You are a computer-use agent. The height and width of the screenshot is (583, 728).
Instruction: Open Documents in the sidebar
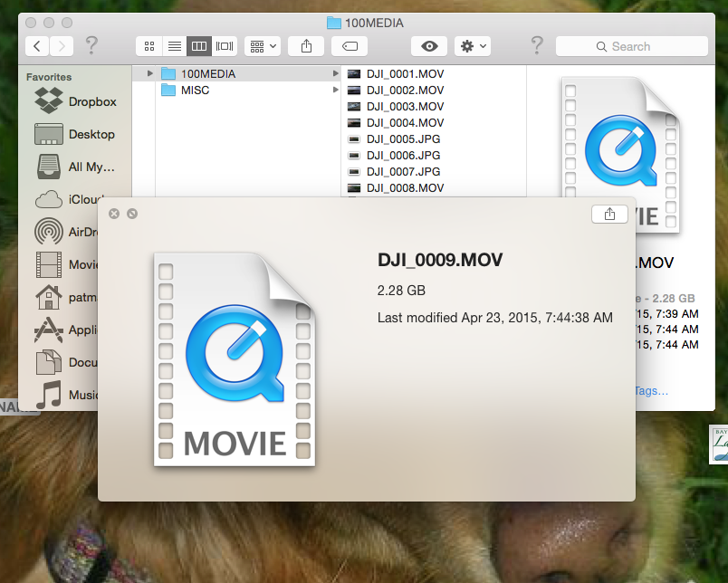tap(65, 362)
